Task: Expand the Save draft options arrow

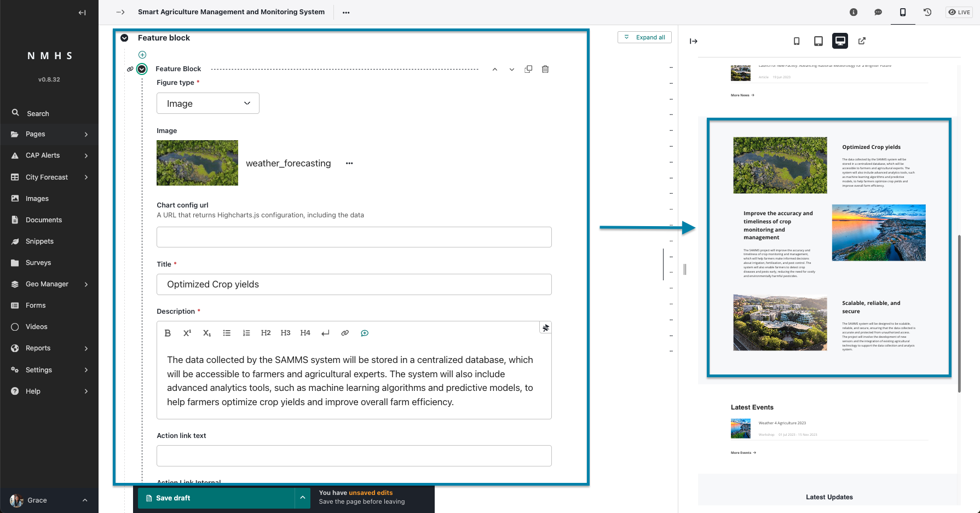Action: 302,498
